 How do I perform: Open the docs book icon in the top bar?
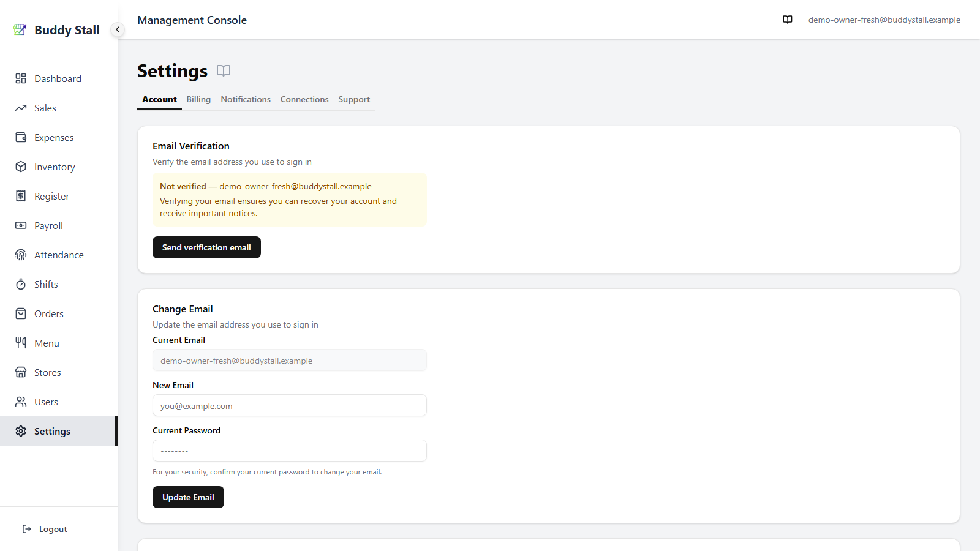[788, 20]
